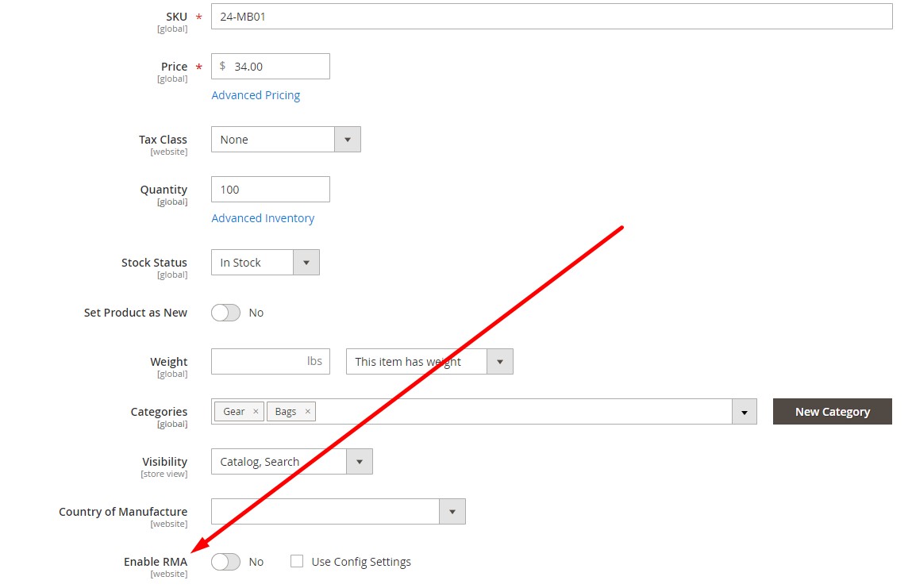
Task: Check the Use Config Settings checkbox
Action: [x=297, y=562]
